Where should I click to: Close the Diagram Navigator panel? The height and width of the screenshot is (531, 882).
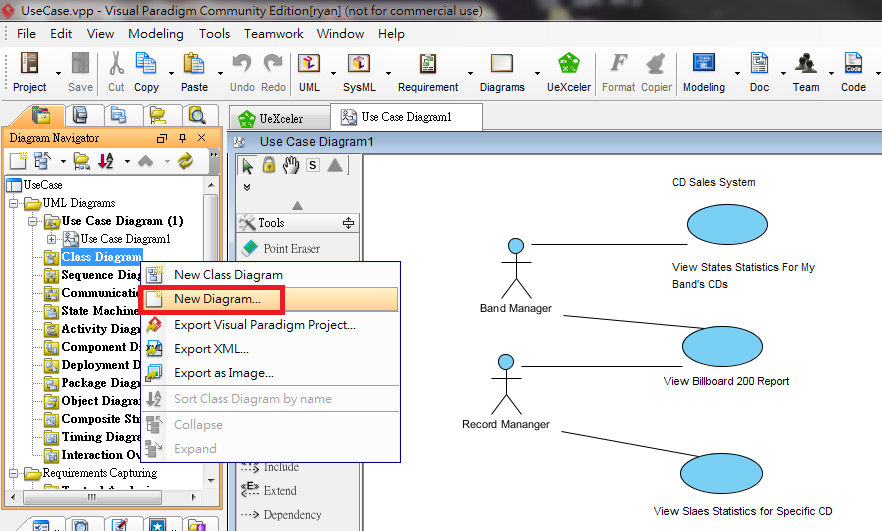201,138
